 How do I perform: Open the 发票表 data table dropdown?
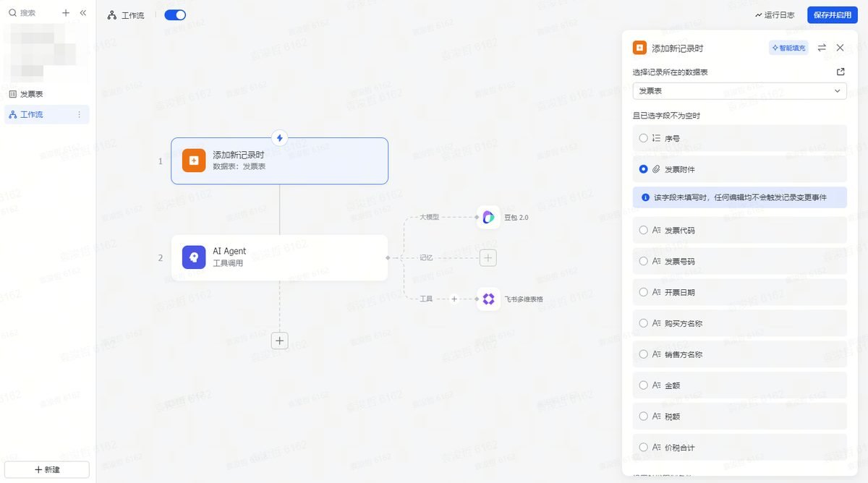point(739,90)
